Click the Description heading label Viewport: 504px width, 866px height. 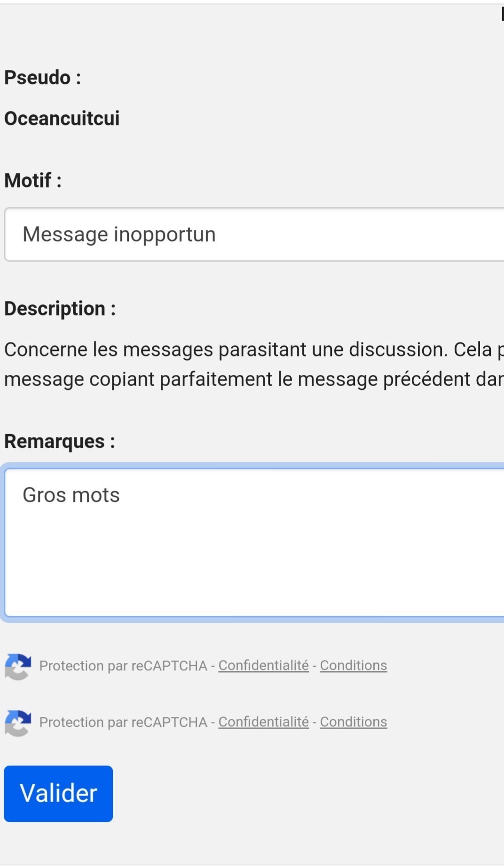(x=60, y=309)
